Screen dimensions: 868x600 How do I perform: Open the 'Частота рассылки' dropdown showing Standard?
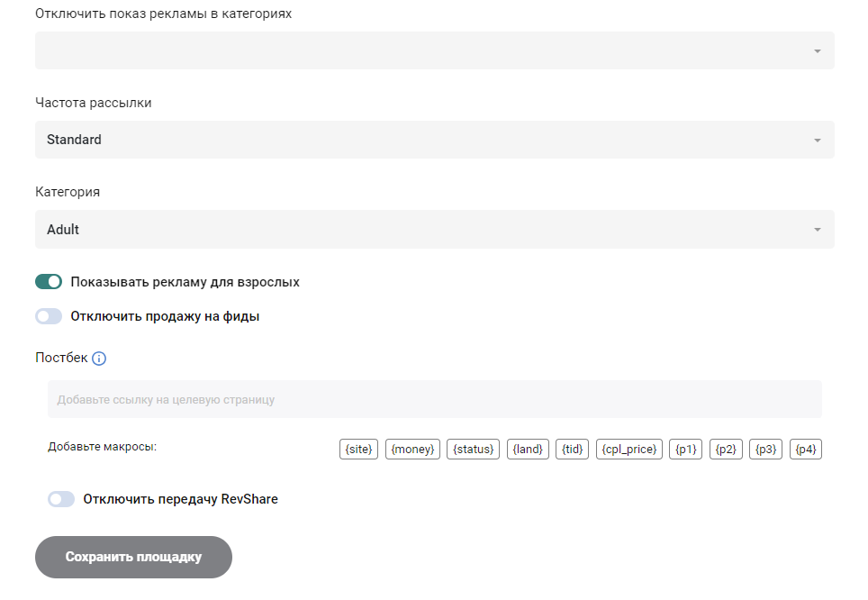pyautogui.click(x=435, y=140)
